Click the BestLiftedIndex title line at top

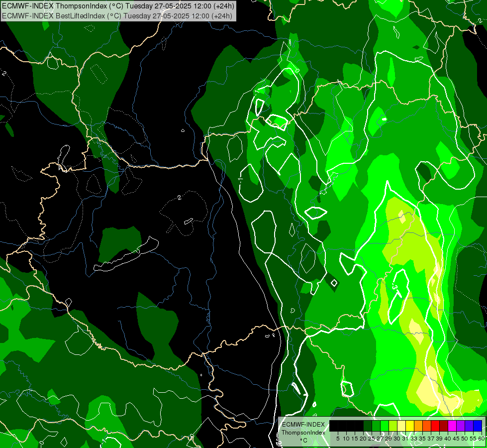tap(117, 15)
